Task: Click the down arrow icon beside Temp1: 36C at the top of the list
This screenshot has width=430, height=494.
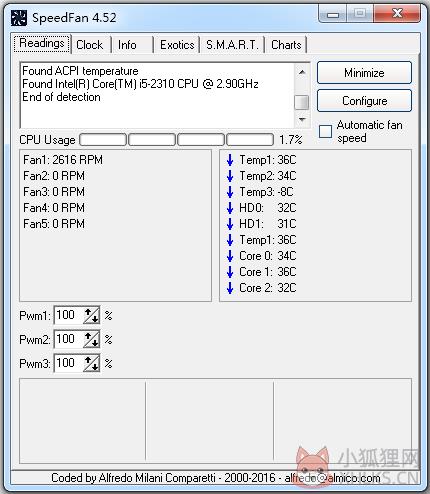Action: point(230,160)
